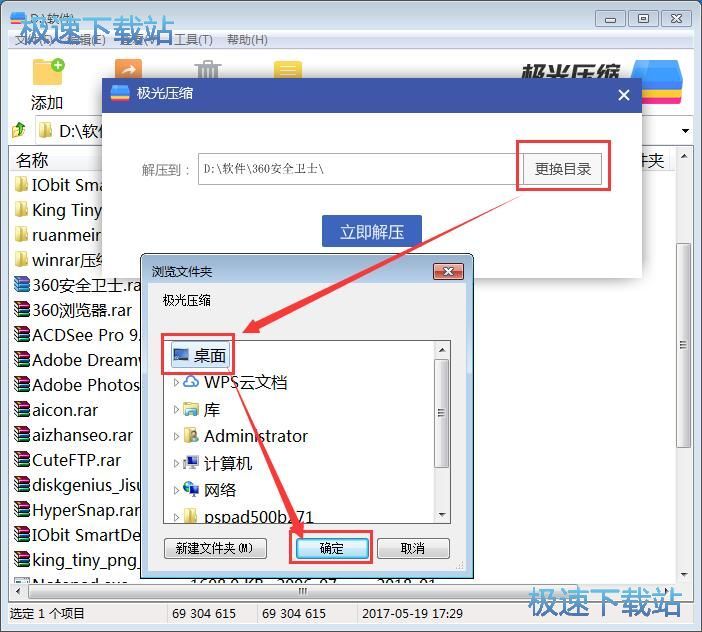
Task: Click the WPS cloud icon in tree
Action: pyautogui.click(x=191, y=382)
